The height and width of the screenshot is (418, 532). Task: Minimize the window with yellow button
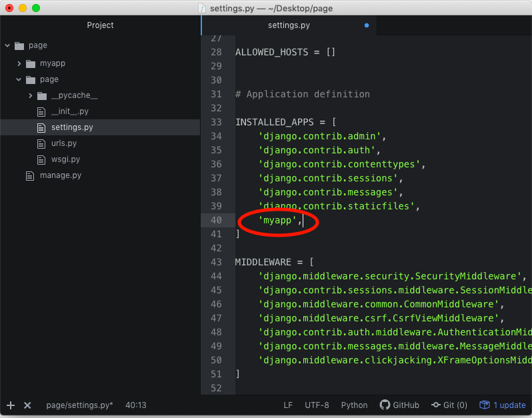(23, 8)
